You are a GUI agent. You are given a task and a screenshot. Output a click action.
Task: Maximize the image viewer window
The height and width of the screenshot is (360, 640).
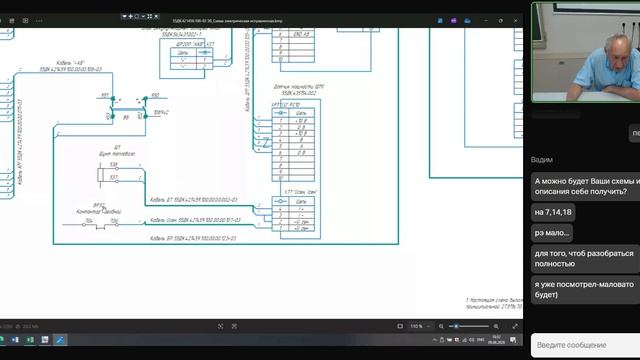pyautogui.click(x=501, y=20)
